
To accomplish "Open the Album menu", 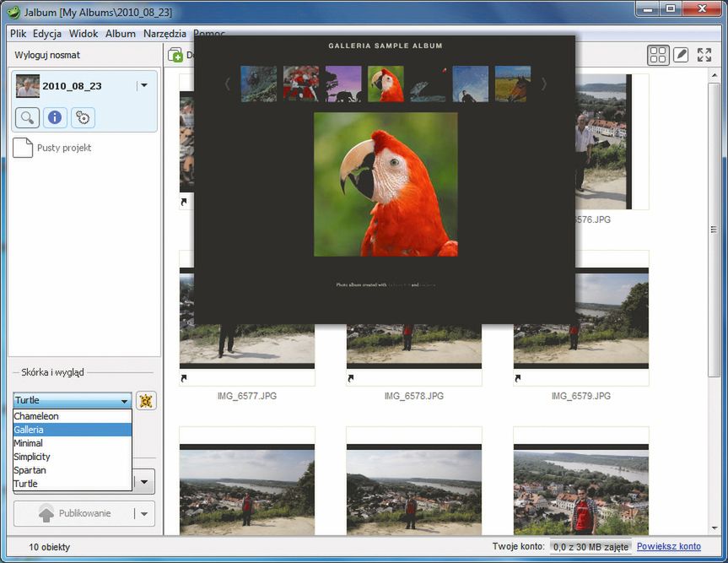I will [121, 34].
